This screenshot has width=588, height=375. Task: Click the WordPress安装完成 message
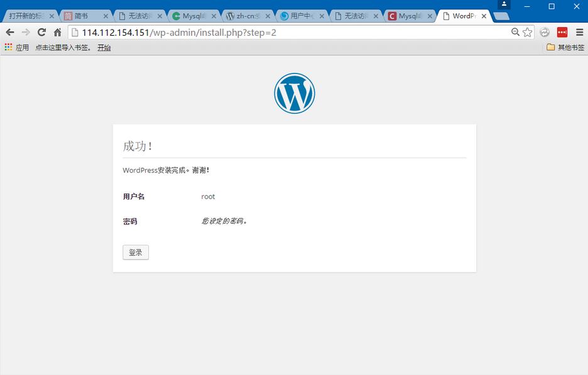coord(166,170)
